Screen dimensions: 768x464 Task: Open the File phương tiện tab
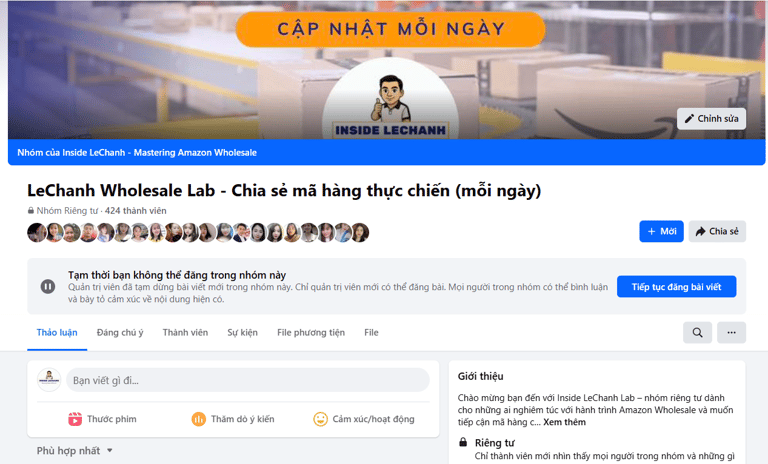tap(311, 333)
